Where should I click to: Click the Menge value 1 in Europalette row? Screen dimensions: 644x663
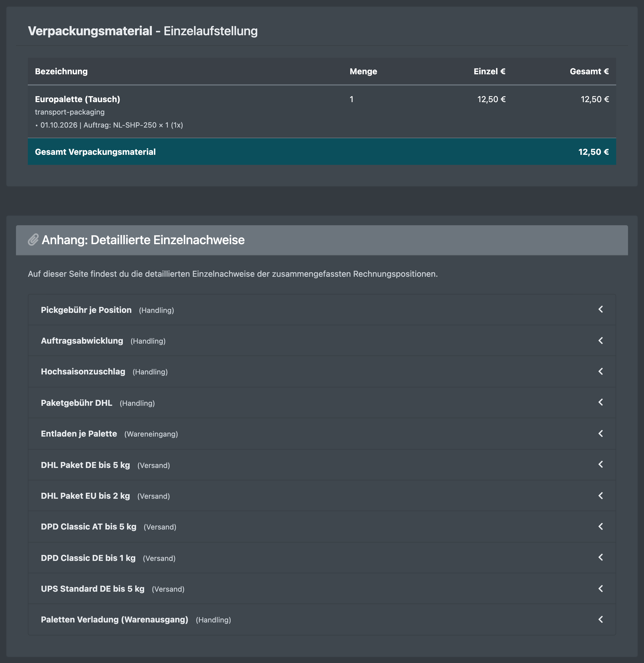coord(351,99)
